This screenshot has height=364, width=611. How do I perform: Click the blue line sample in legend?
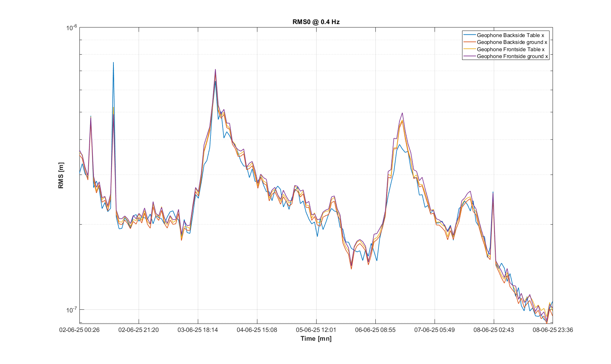point(469,35)
